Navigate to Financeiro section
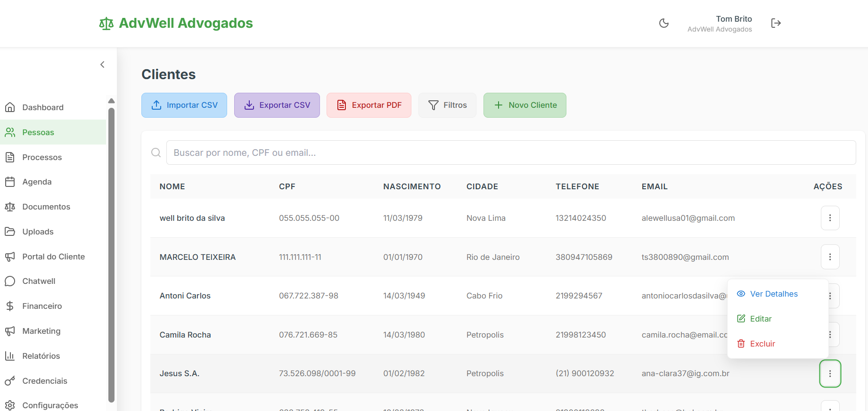868x411 pixels. pyautogui.click(x=53, y=306)
